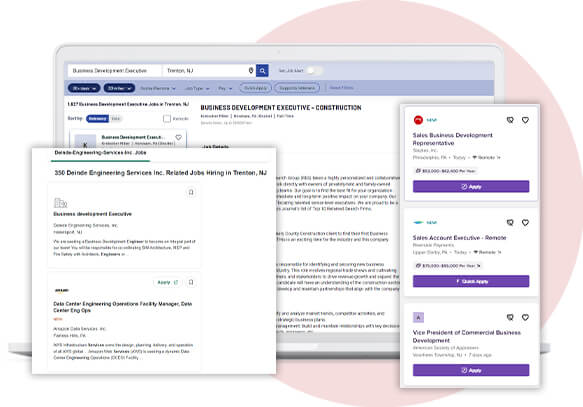Screen dimensions: 583x407
Task: Open the Deinde Engineering Services Inc. Jobs tab
Action: [100, 153]
